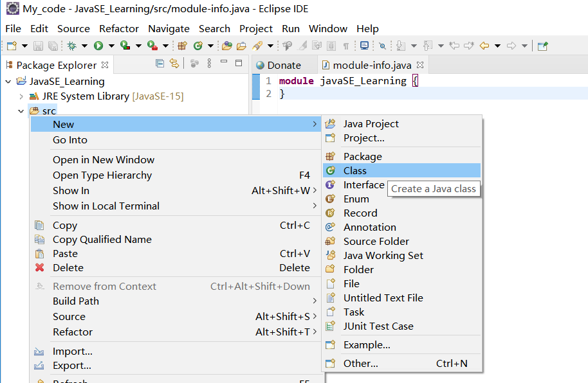Select Java Project in New submenu

[401, 123]
